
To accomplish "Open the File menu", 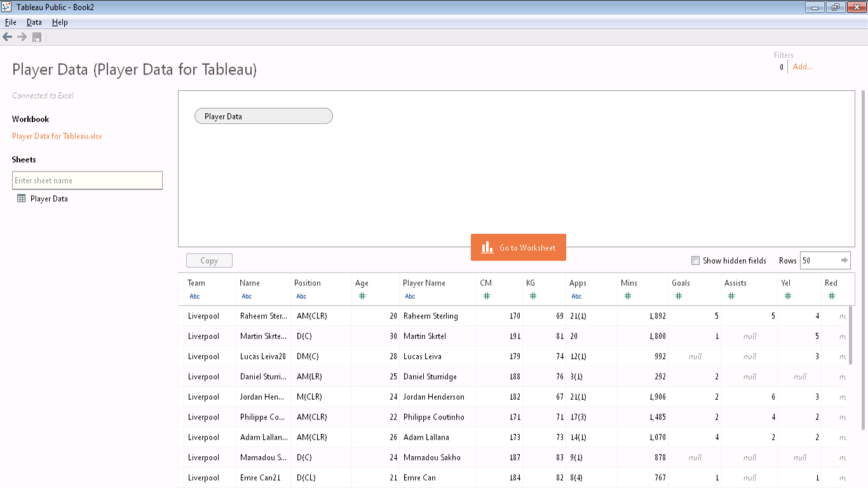I will point(10,22).
